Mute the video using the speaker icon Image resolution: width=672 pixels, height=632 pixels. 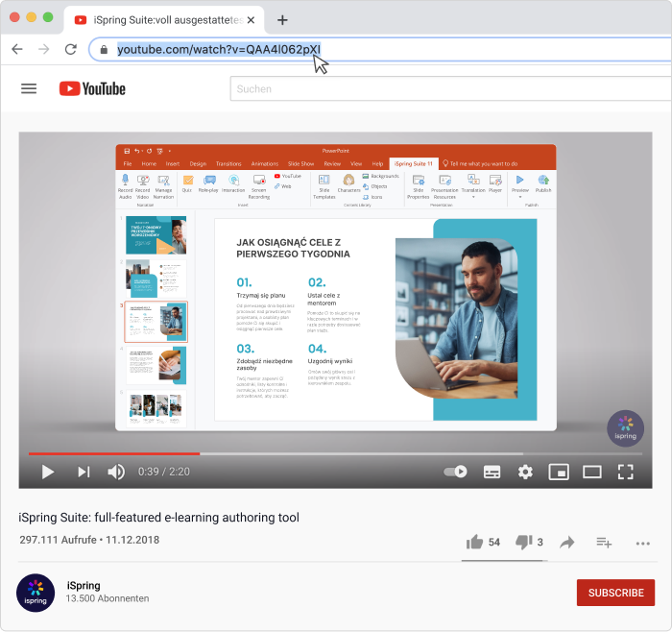tap(116, 472)
